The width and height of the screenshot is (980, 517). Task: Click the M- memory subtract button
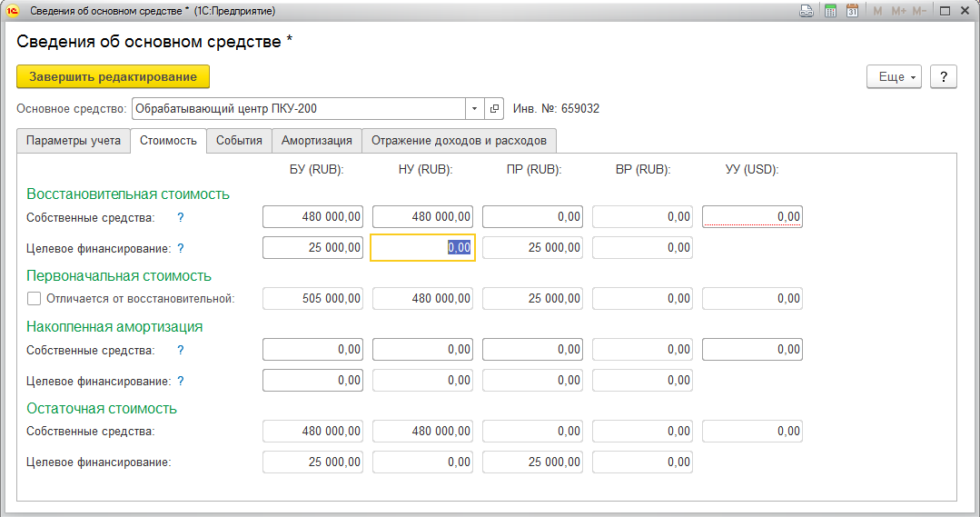pyautogui.click(x=919, y=11)
